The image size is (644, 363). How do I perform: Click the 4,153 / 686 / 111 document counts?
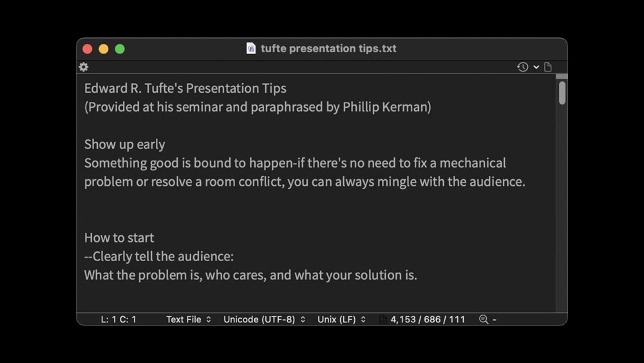pyautogui.click(x=428, y=319)
